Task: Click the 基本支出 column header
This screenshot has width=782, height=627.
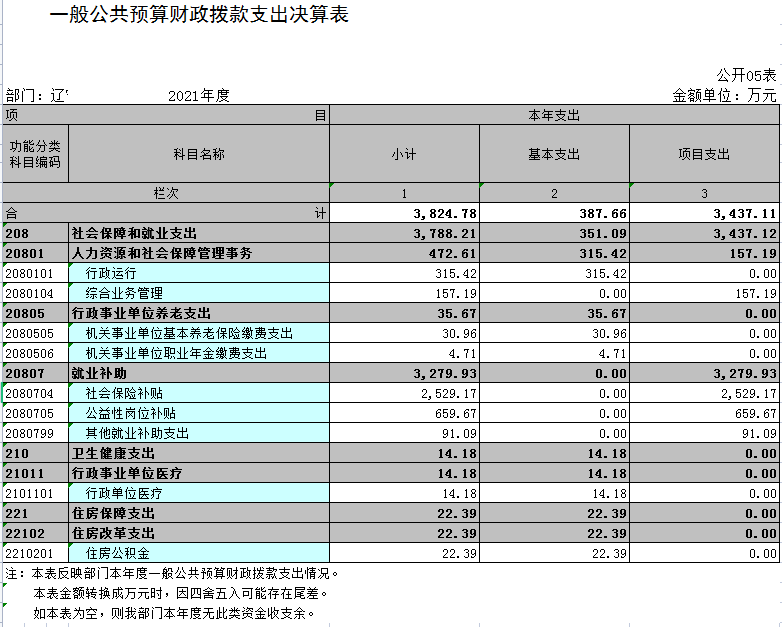Action: point(554,154)
